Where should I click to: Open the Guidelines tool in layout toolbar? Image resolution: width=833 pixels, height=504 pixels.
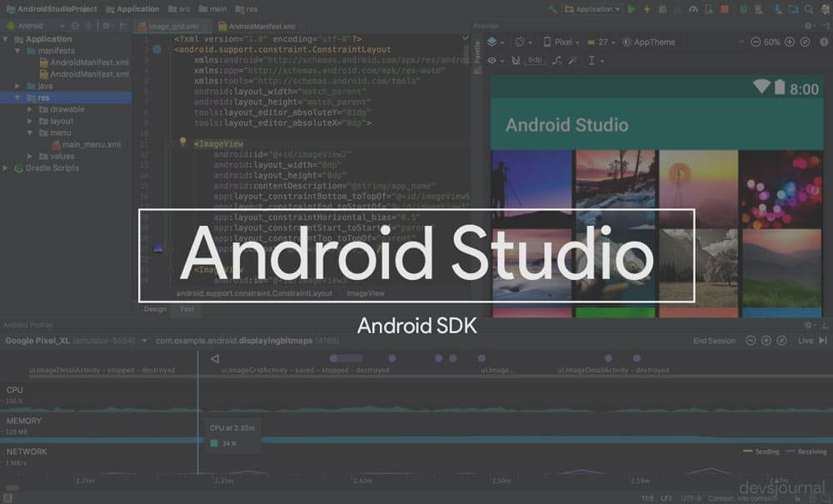pos(591,61)
